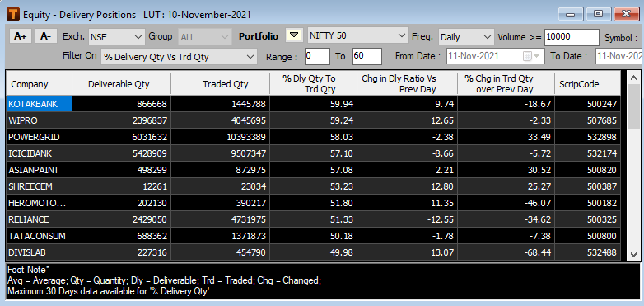Sort by % Dly Qty To Trd Qty header
The width and height of the screenshot is (644, 306).
[x=314, y=84]
